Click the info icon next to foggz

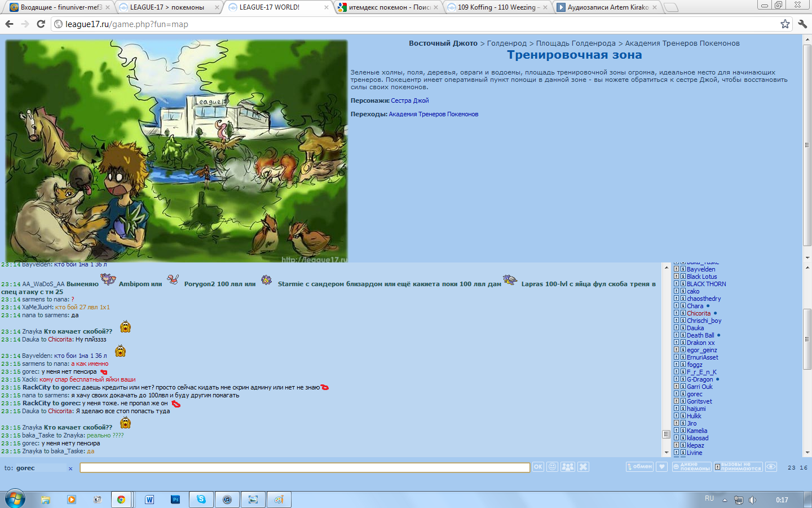tap(683, 365)
